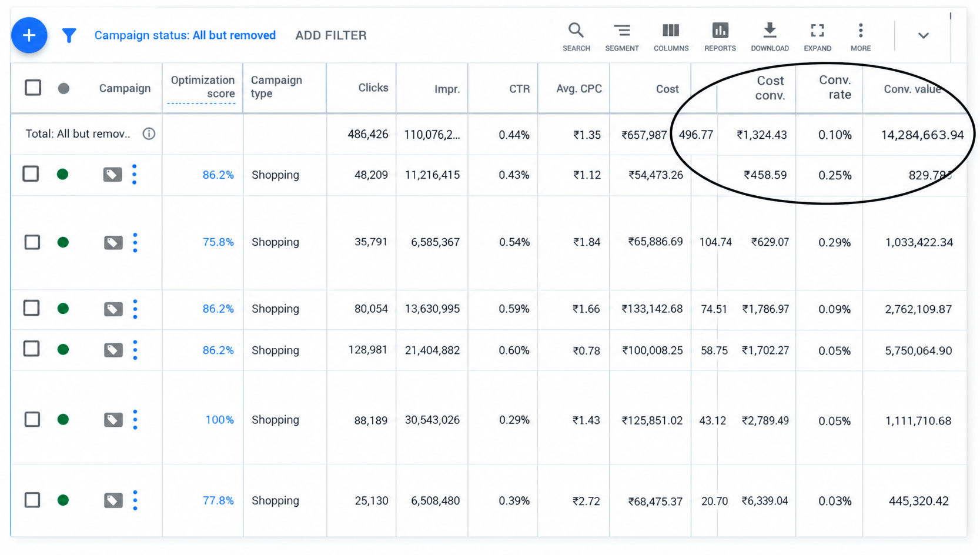Viewport: 980px width, 555px height.
Task: Click the 5,750,064.90 conv. value cell
Action: (x=918, y=350)
